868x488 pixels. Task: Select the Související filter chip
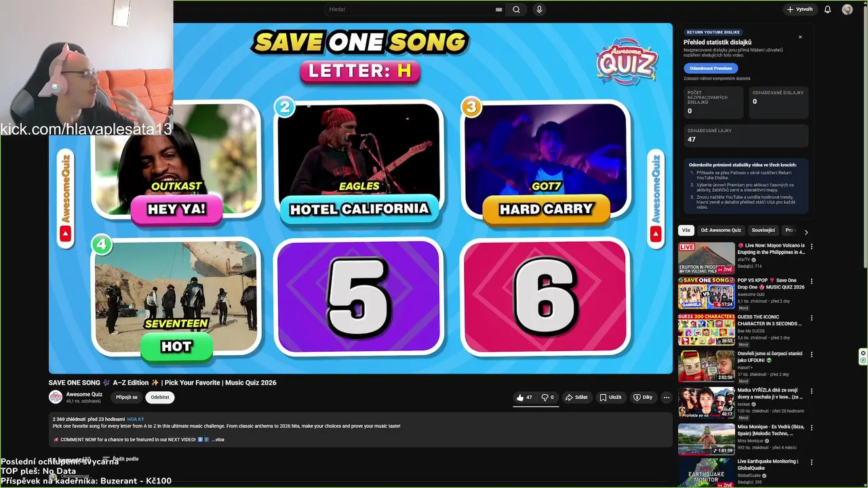tap(763, 230)
